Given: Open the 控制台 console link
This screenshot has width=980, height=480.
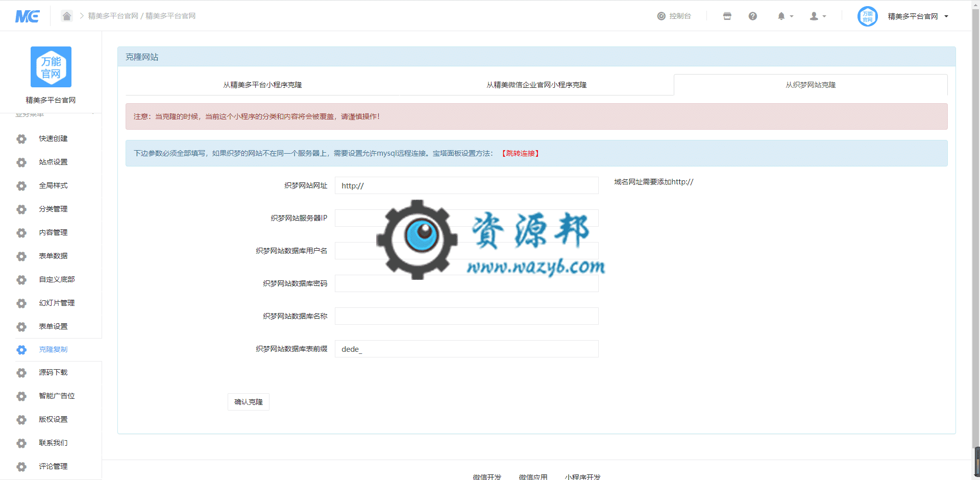Looking at the screenshot, I should (x=674, y=16).
